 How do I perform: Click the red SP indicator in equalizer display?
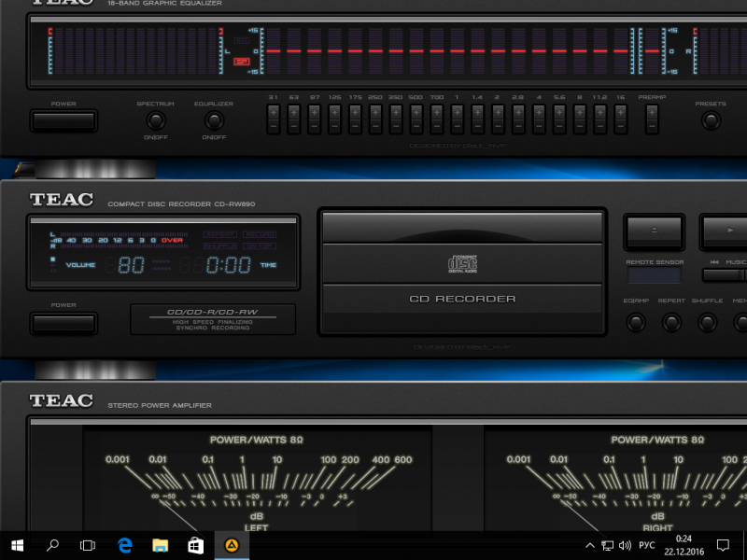[x=242, y=62]
